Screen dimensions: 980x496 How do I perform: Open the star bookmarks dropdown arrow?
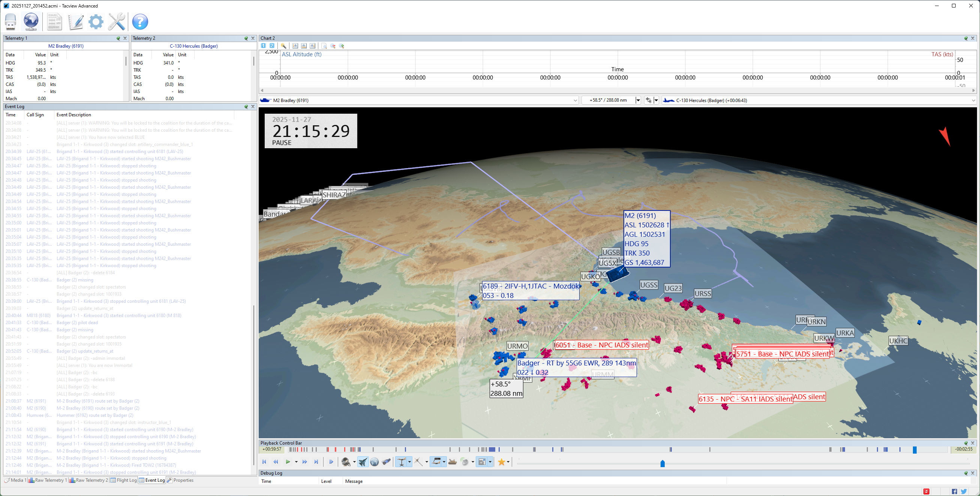pos(508,462)
